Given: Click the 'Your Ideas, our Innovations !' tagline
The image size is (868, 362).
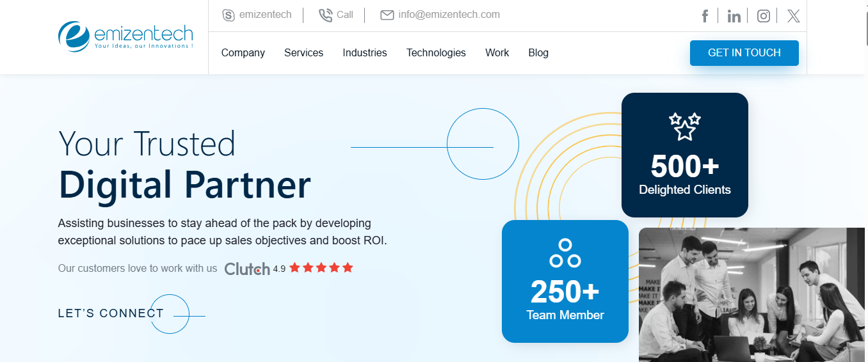Looking at the screenshot, I should point(143,46).
